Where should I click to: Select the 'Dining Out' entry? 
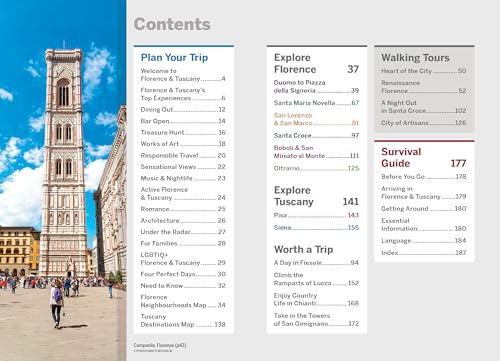pyautogui.click(x=183, y=109)
